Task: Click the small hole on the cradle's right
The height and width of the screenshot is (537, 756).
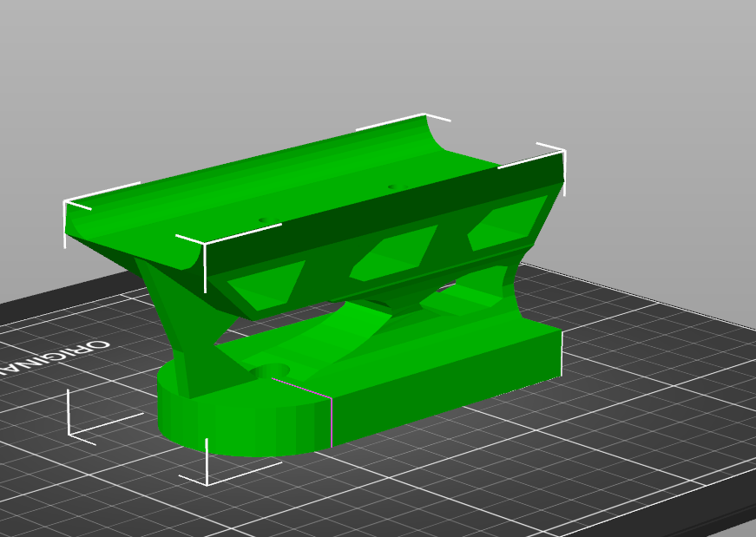Action: (x=391, y=187)
